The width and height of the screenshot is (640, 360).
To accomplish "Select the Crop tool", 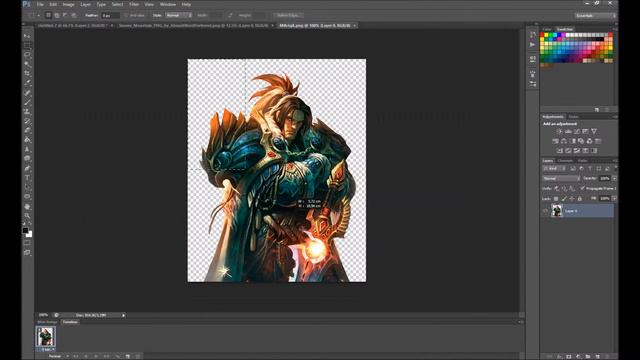I will 27,73.
